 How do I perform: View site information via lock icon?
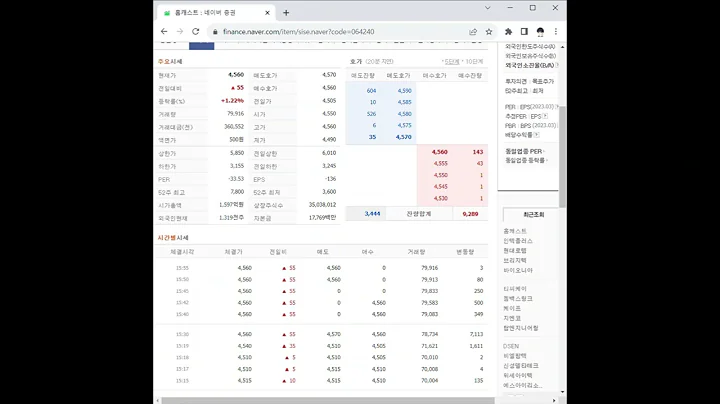[215, 32]
